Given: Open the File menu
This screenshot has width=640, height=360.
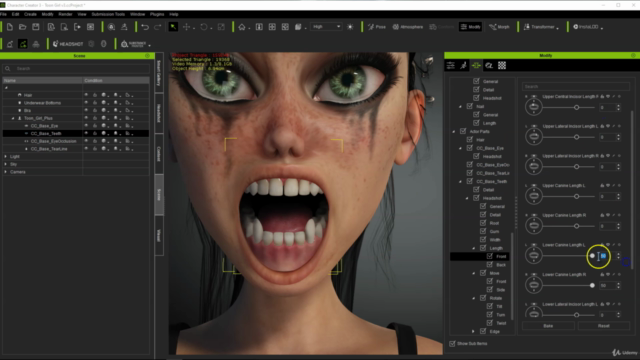Looking at the screenshot, I should (4, 14).
